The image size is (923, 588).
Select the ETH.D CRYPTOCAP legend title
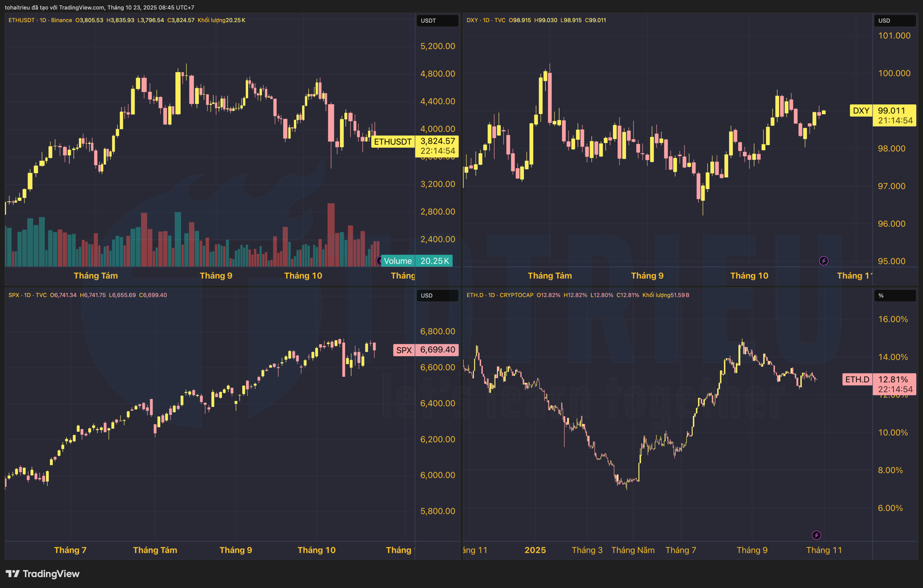(500, 295)
